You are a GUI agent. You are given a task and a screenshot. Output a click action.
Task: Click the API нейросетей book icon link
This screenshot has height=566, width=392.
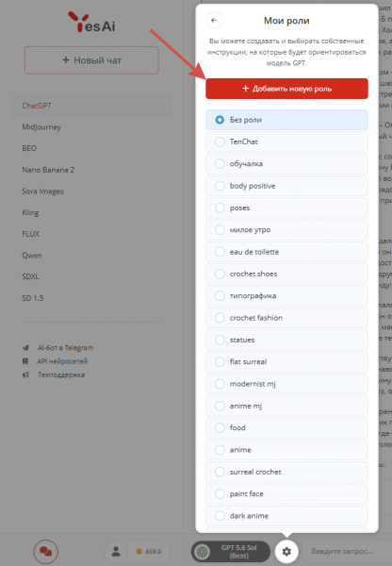tap(25, 361)
